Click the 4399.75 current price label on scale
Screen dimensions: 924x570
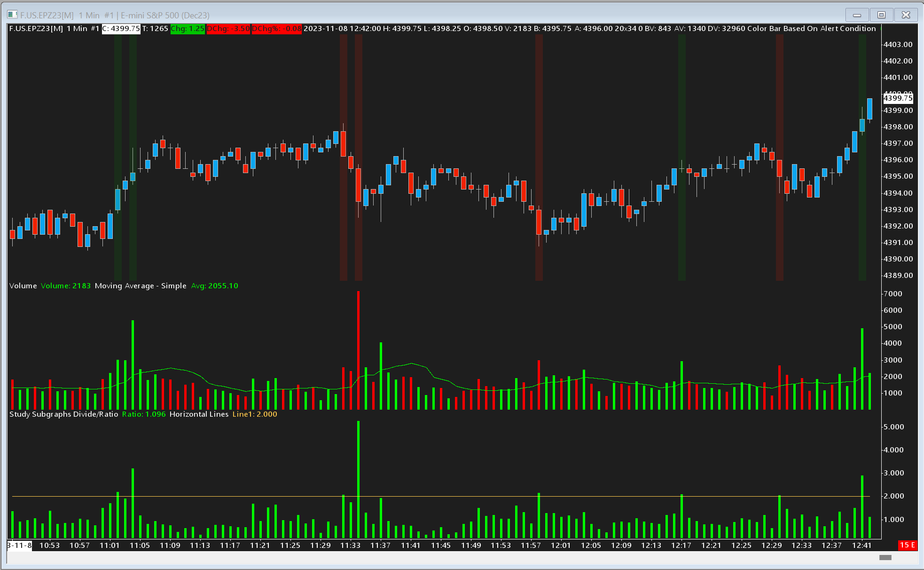tap(898, 98)
